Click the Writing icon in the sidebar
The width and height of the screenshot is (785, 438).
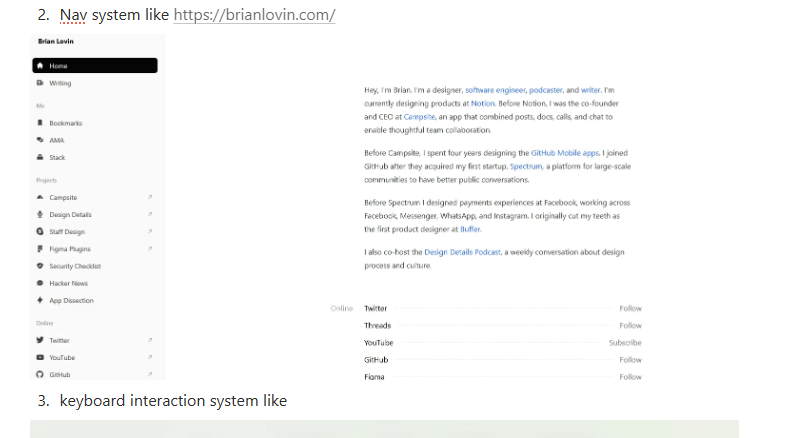tap(40, 83)
